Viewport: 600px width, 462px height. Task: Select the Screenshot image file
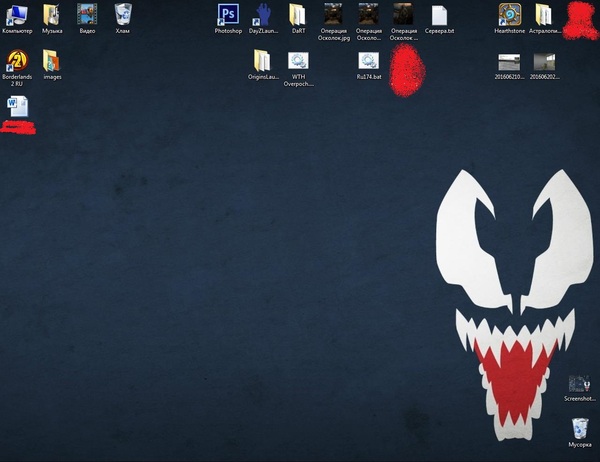tap(579, 384)
